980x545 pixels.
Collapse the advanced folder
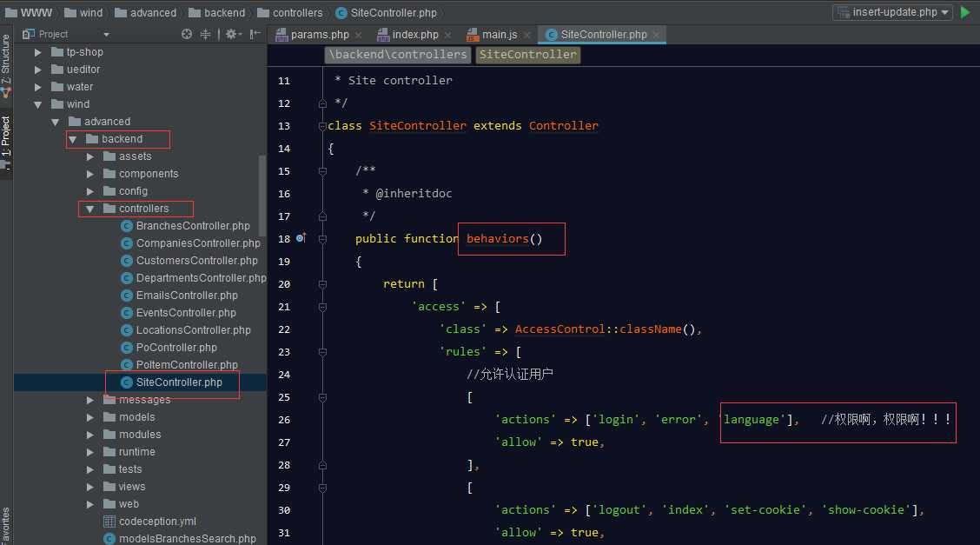coord(55,122)
